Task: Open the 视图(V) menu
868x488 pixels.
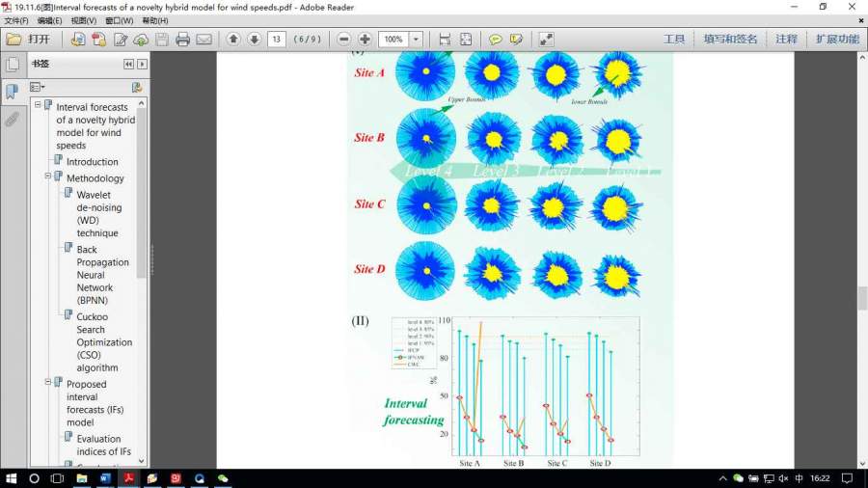Action: [x=84, y=20]
